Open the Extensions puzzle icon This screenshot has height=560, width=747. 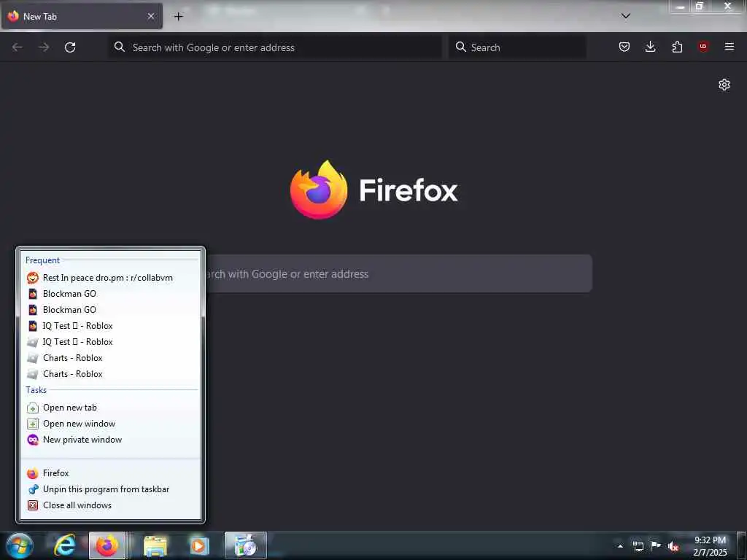(x=677, y=47)
